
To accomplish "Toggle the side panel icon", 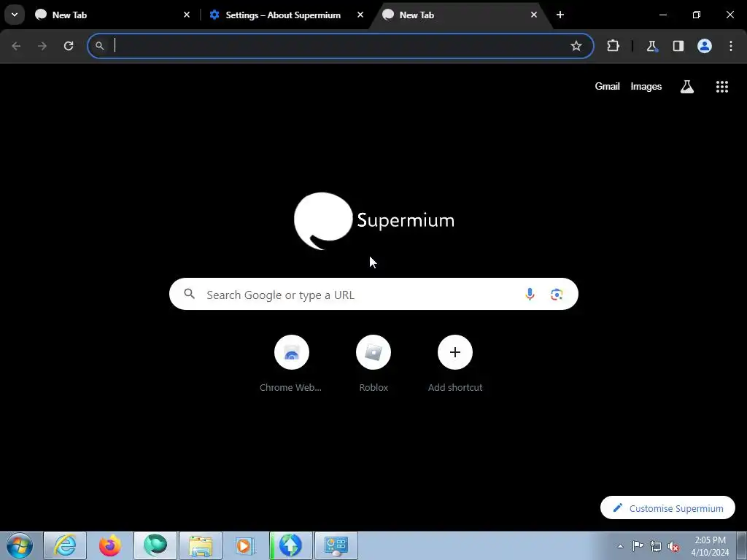I will coord(678,46).
